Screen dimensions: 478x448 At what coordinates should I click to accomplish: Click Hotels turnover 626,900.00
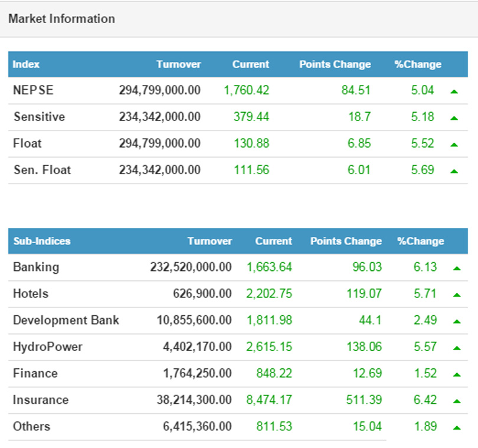pos(202,294)
